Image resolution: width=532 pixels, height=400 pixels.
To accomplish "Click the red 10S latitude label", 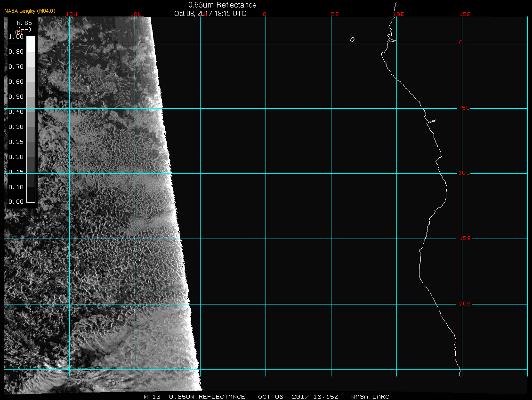I will [464, 173].
